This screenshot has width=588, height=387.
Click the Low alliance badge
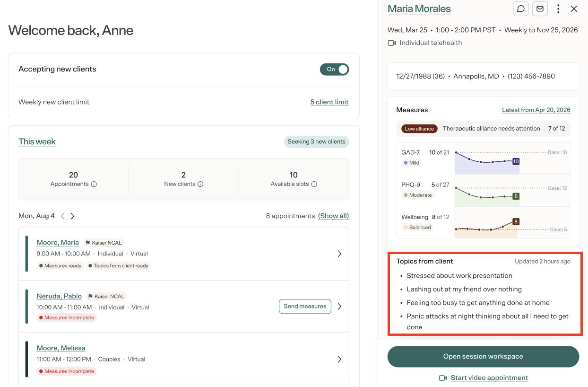point(419,129)
